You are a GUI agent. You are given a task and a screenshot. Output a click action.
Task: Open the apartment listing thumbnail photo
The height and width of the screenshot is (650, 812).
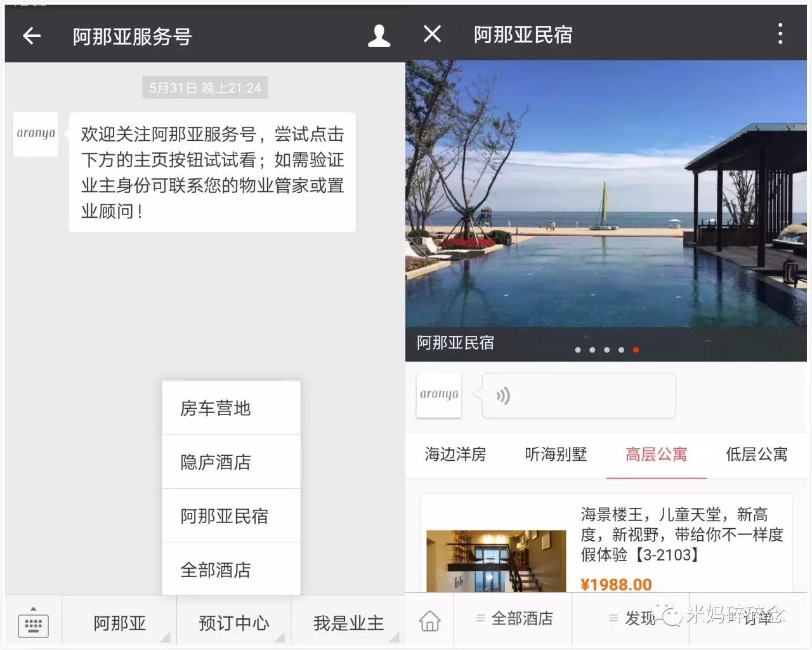click(496, 561)
